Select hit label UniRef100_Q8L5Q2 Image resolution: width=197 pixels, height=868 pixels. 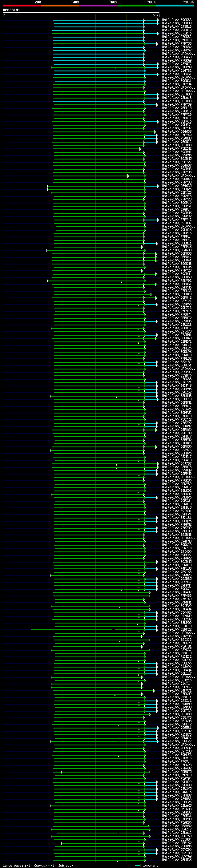[177, 748]
